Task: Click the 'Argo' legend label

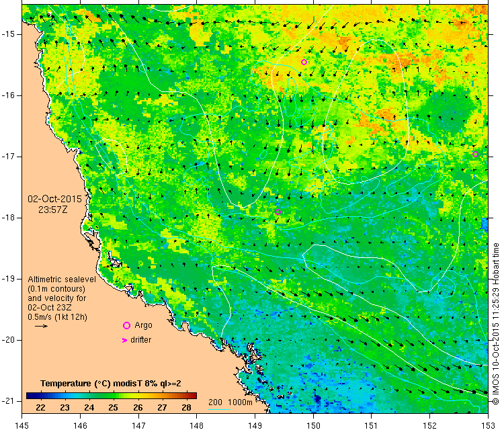Action: [143, 325]
